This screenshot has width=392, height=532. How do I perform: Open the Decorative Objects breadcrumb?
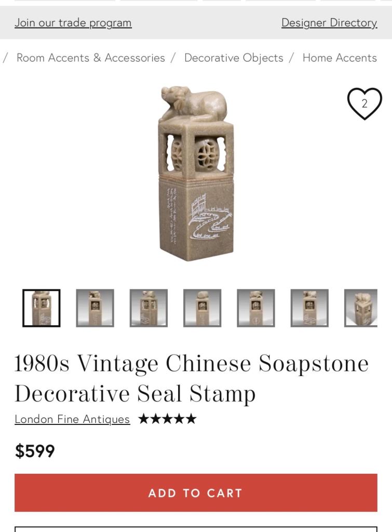(234, 58)
